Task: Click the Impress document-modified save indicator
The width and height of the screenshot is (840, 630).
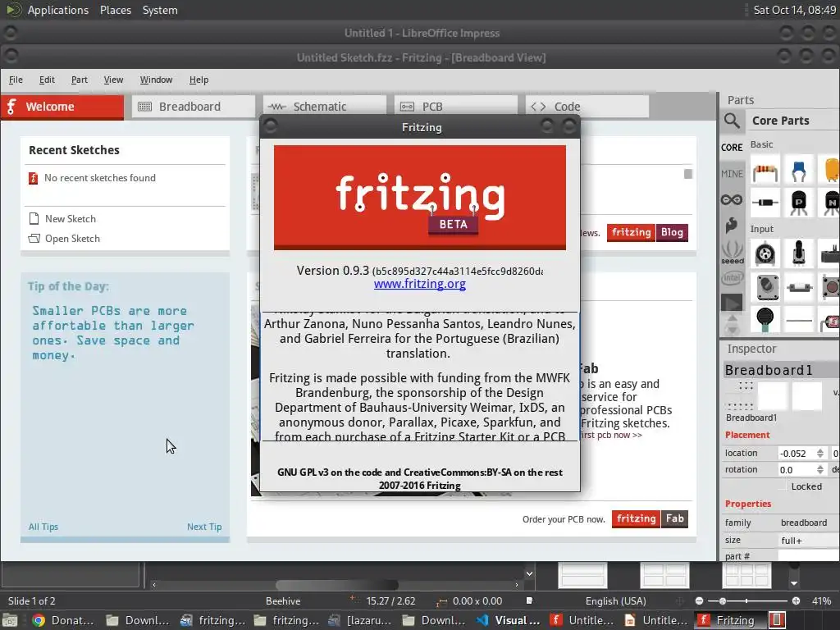Action: (x=529, y=601)
